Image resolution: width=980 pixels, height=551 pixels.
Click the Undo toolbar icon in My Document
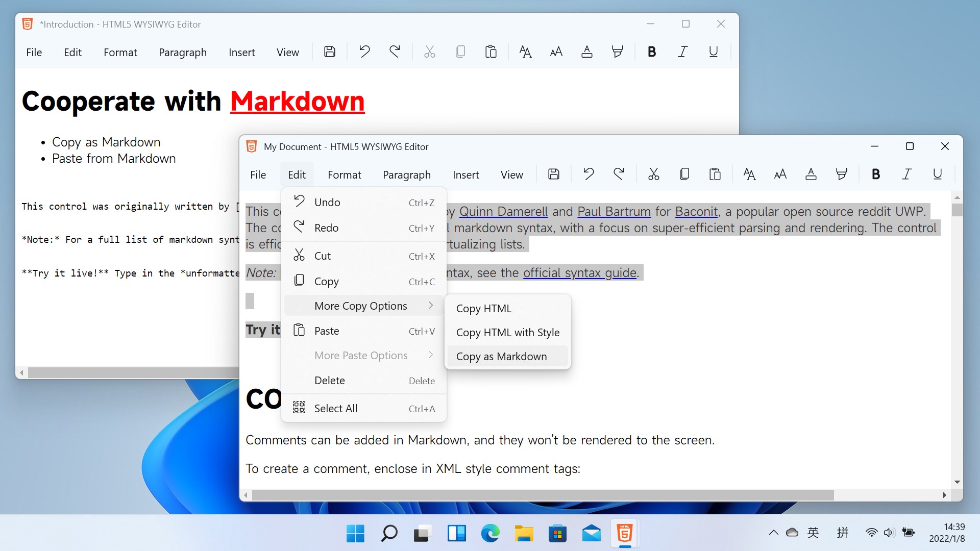pos(589,174)
